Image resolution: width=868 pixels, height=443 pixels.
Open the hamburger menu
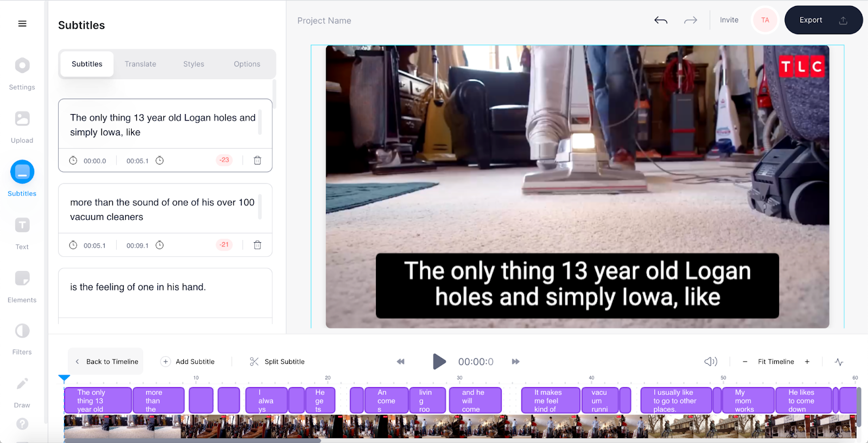[x=22, y=23]
